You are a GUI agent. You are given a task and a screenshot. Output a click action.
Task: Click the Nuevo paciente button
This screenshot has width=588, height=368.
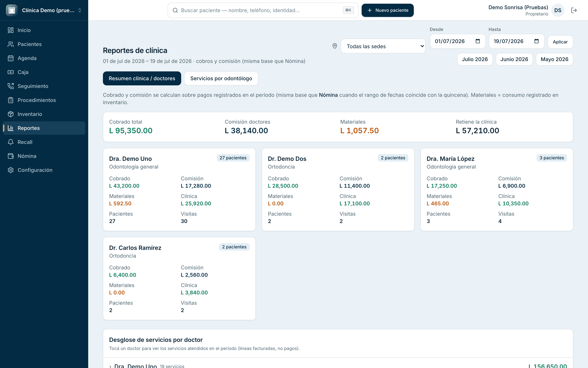pyautogui.click(x=388, y=10)
